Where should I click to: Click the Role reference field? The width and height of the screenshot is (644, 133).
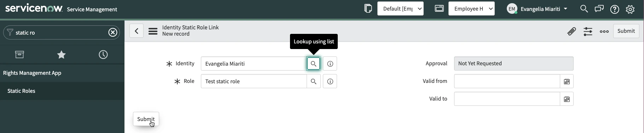[254, 81]
